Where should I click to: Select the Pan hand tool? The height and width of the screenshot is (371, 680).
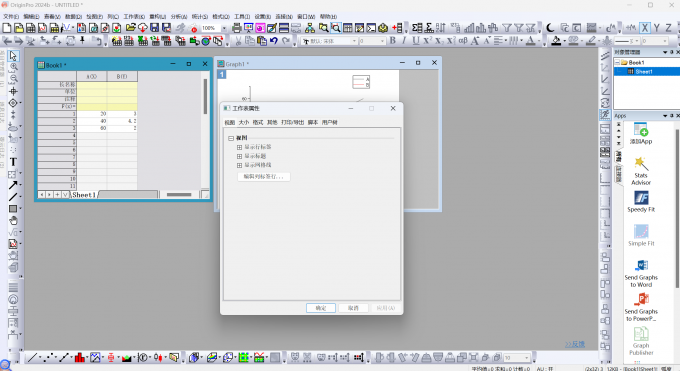[x=13, y=220]
